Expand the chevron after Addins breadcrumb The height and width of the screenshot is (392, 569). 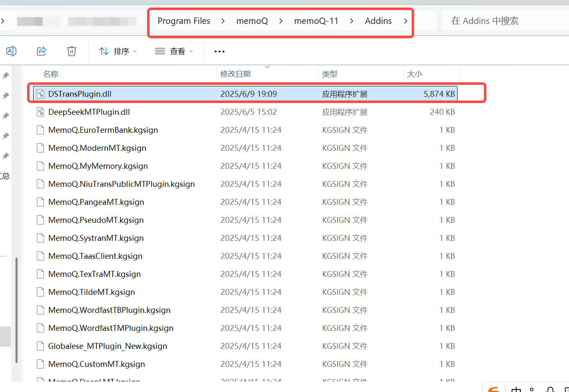(406, 21)
